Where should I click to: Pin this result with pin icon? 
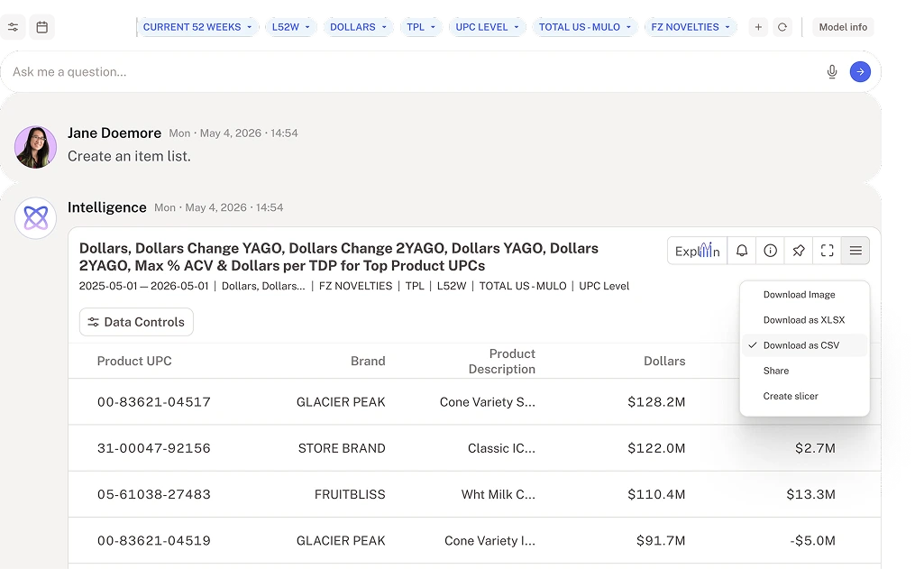pyautogui.click(x=799, y=251)
